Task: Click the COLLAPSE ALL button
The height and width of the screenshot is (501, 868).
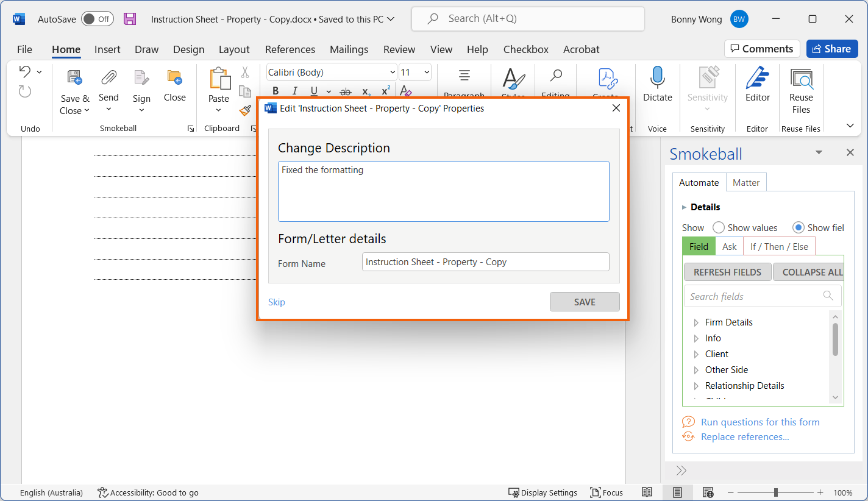Action: pos(808,272)
